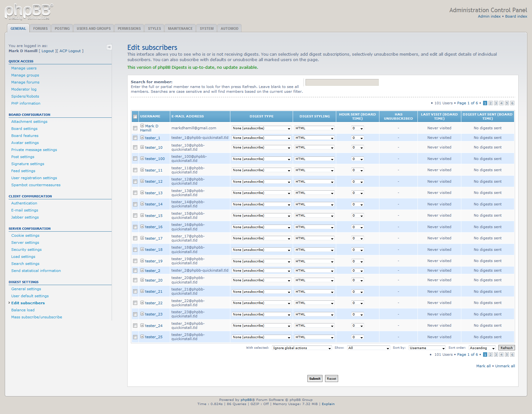Expand details plus icon for tester_18
Image resolution: width=532 pixels, height=414 pixels.
142,249
